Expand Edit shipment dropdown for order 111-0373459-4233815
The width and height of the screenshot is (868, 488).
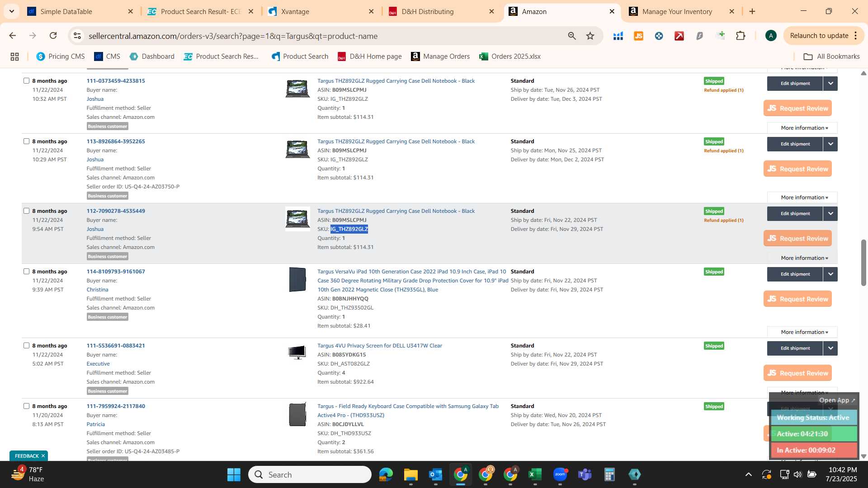click(x=830, y=84)
